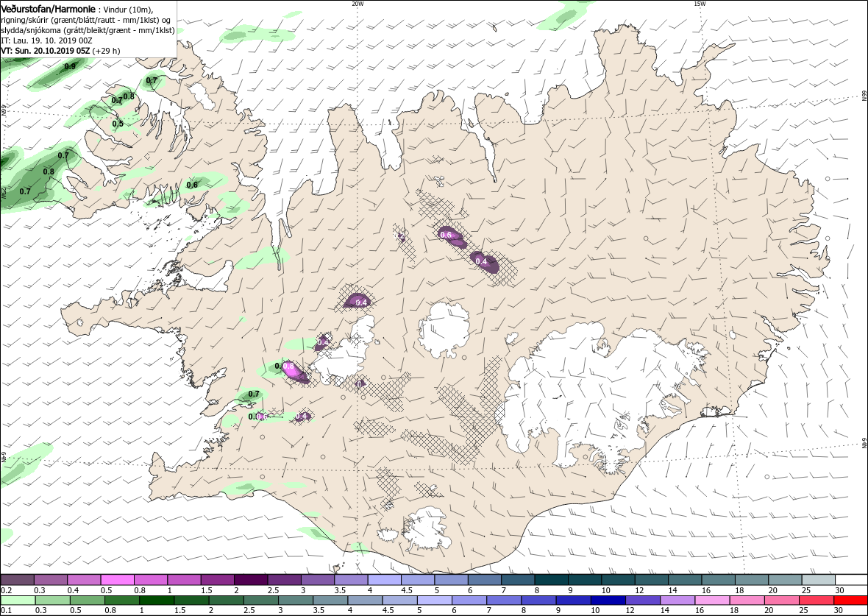
Task: Click the 20W longitude label
Action: (357, 4)
